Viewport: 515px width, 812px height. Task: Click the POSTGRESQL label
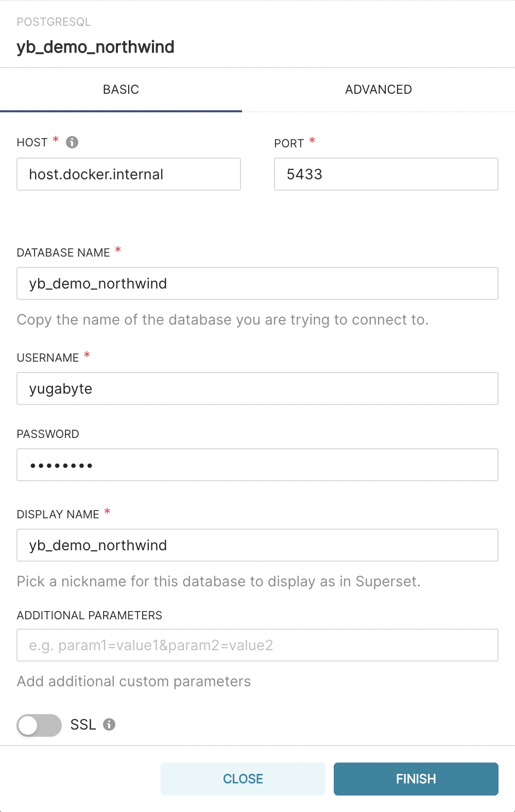(x=54, y=22)
